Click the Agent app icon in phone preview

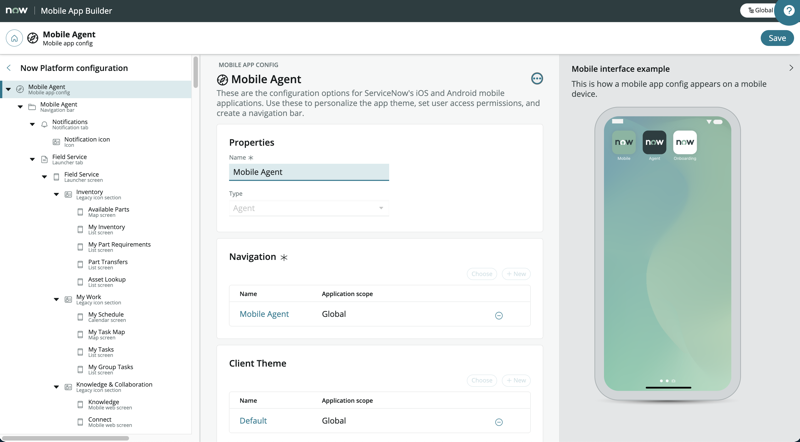pyautogui.click(x=654, y=142)
